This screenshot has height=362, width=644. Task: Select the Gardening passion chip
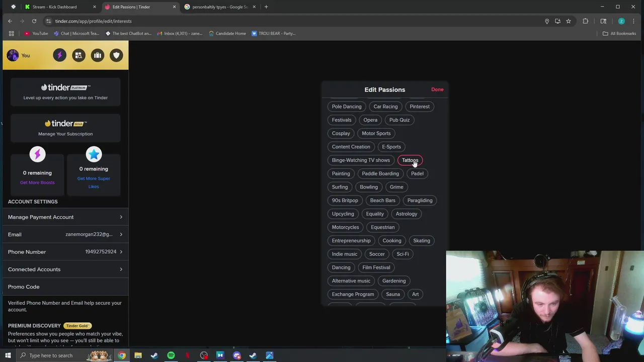(x=394, y=281)
